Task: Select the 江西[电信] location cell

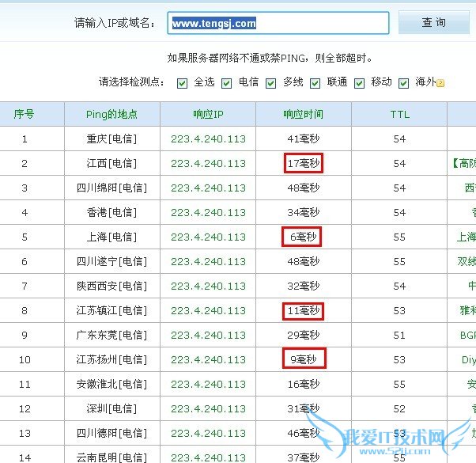Action: pos(111,164)
